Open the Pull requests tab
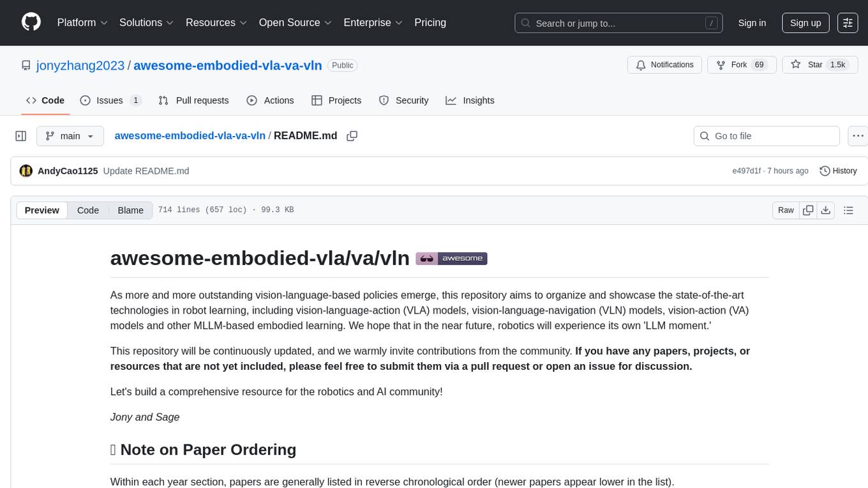 [193, 100]
